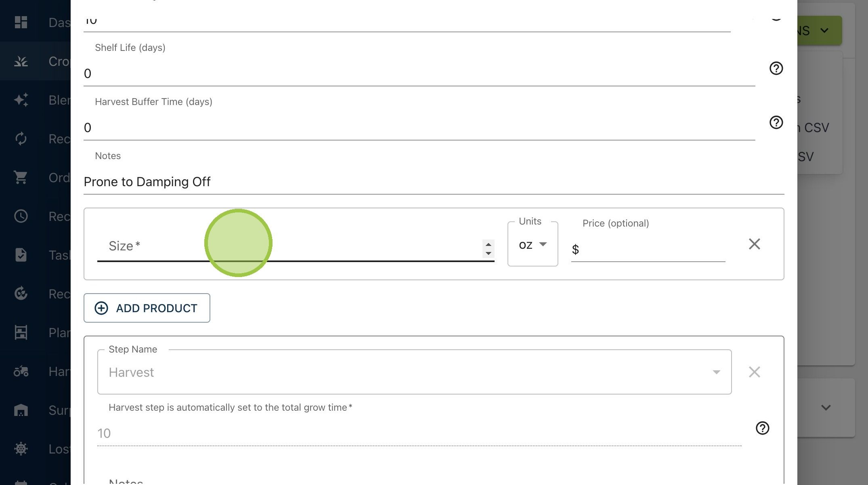Open the Dashboard sidebar icon
Screen dimensions: 868x485
point(21,22)
